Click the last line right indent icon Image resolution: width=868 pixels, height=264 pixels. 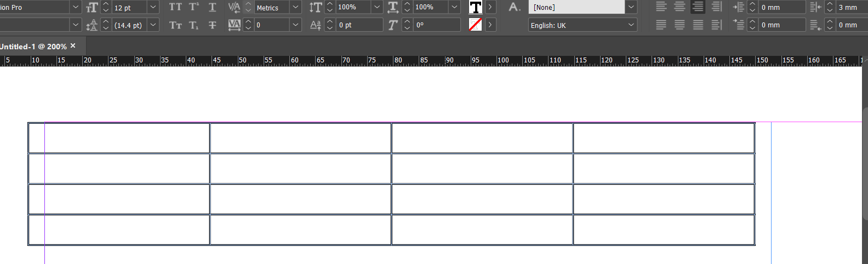point(815,25)
